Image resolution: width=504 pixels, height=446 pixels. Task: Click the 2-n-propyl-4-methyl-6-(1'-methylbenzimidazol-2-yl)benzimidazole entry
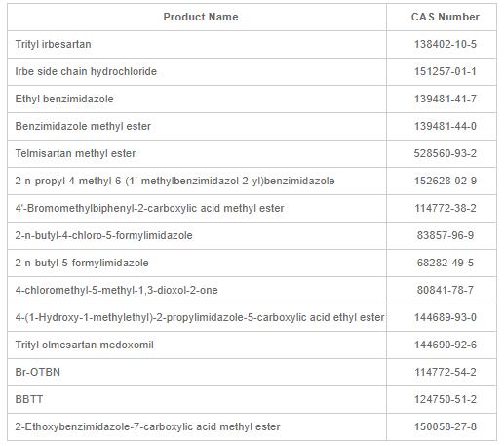pos(174,181)
